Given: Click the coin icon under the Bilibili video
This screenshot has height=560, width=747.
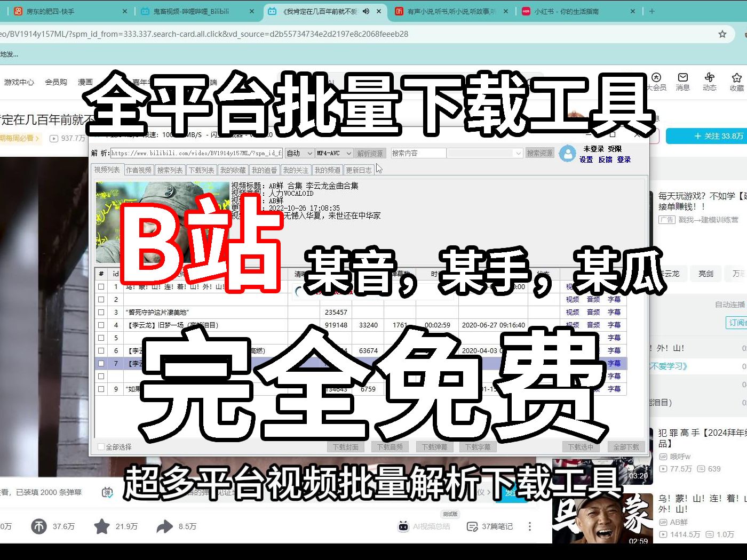Looking at the screenshot, I should coord(39,526).
